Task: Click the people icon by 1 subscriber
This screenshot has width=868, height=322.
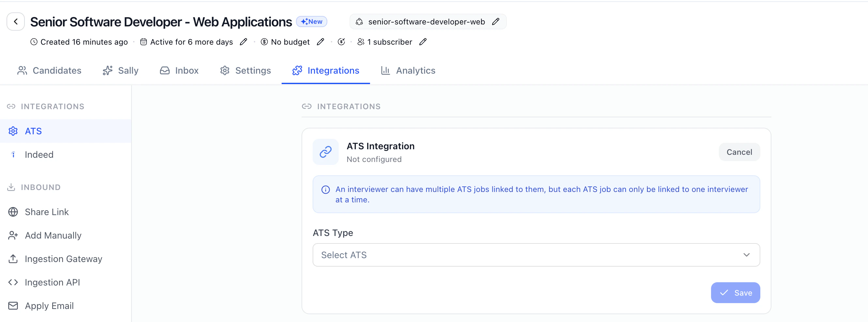Action: click(361, 42)
